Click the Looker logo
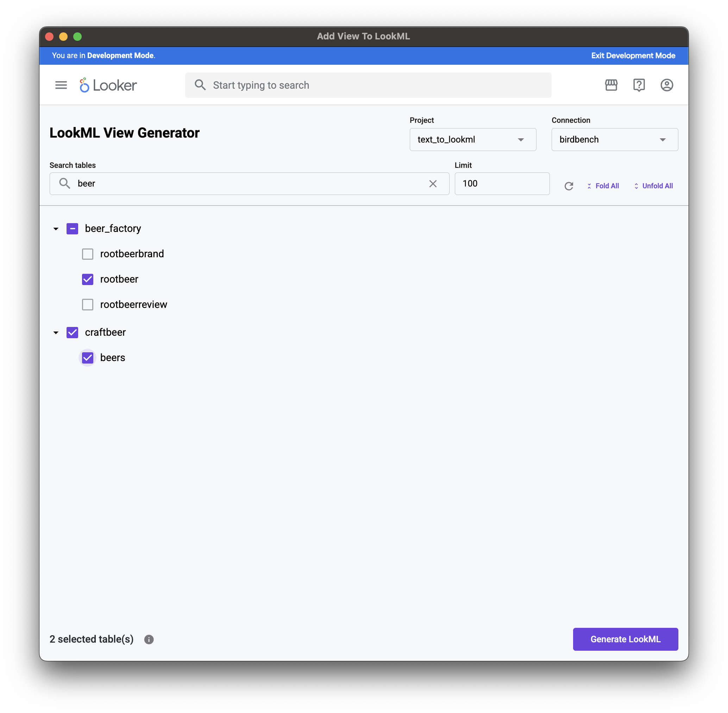Image resolution: width=728 pixels, height=713 pixels. tap(108, 86)
